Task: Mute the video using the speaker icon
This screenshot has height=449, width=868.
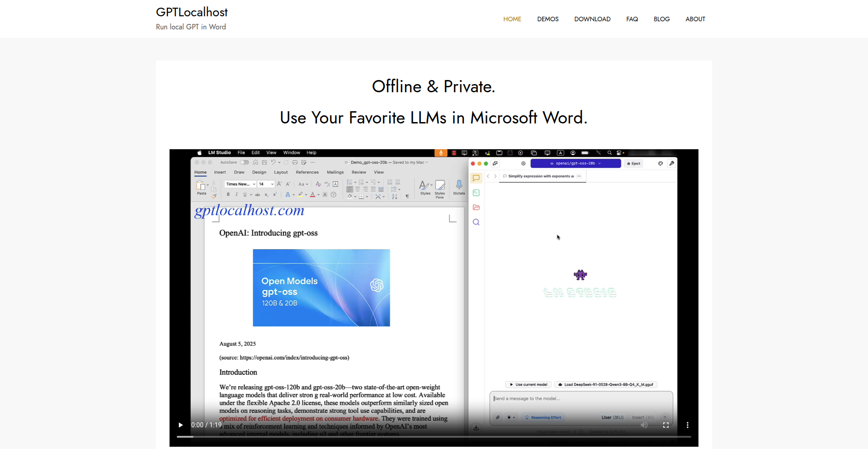Action: click(644, 425)
